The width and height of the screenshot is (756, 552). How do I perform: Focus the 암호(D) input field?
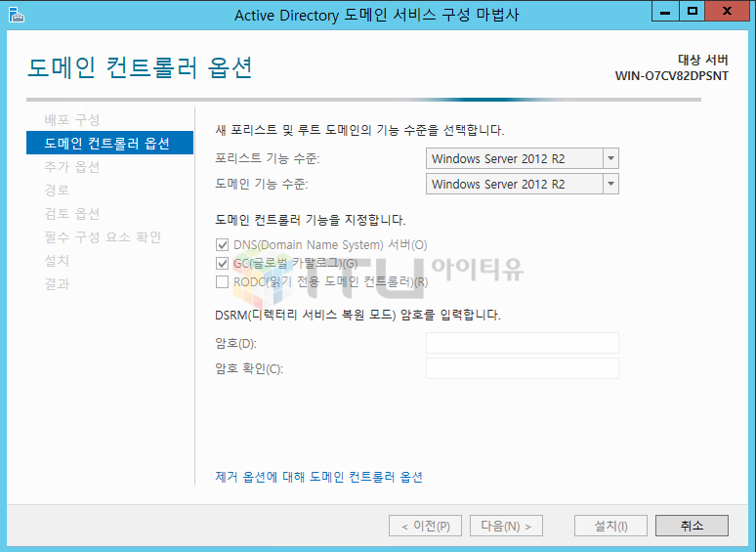tap(523, 343)
